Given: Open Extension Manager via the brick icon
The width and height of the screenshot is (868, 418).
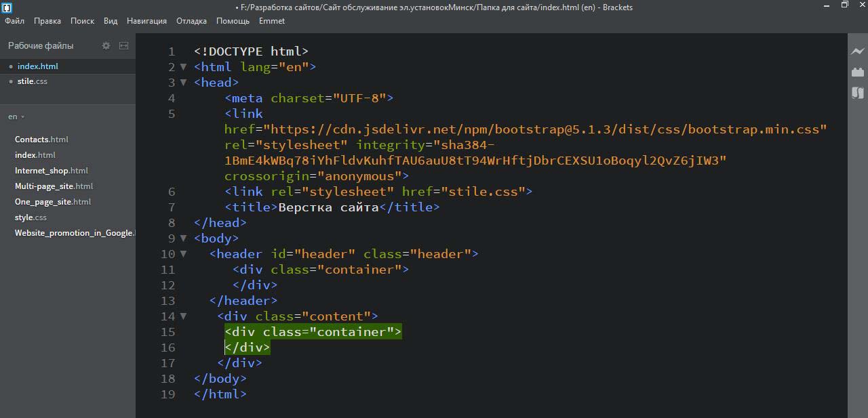Looking at the screenshot, I should pos(858,72).
